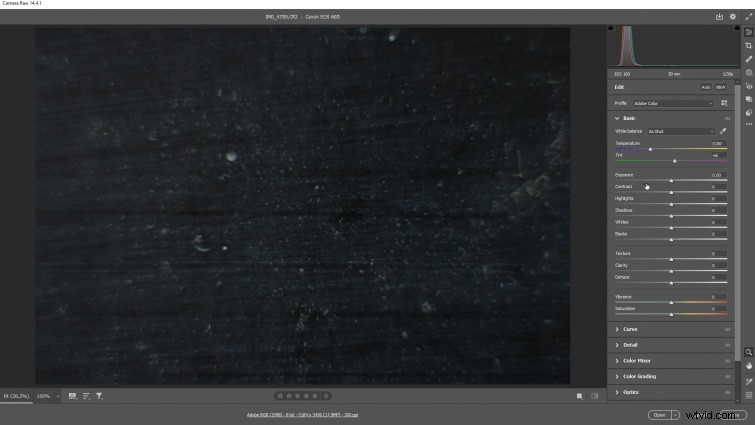Click the Contrast slider handle
755x425 pixels.
[671, 193]
